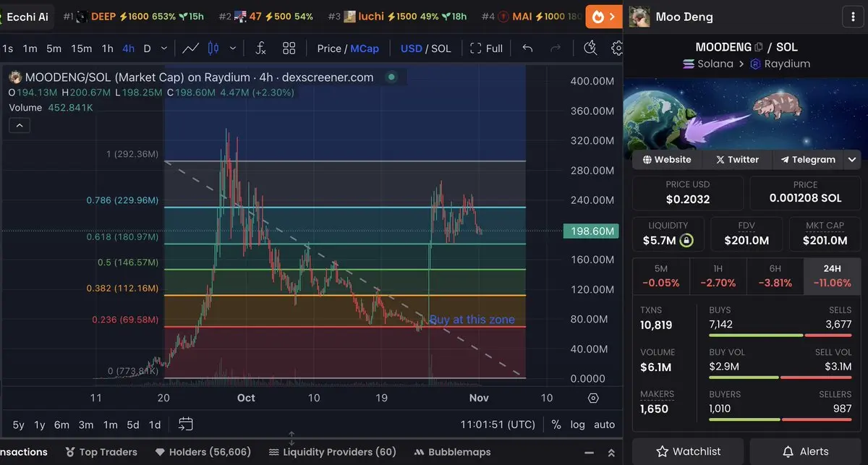
Task: Select the 1m timeframe in top toolbar
Action: 30,48
